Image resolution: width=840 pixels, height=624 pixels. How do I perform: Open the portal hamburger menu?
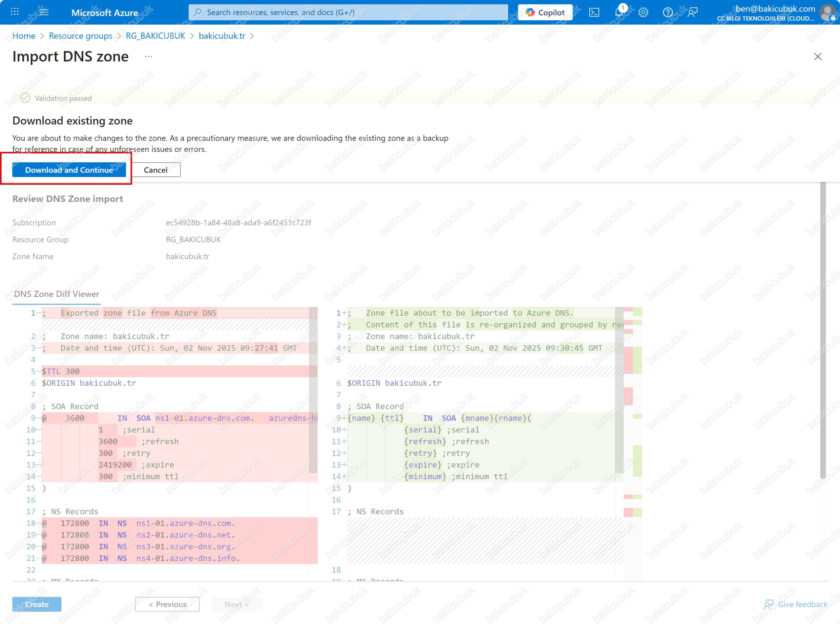point(44,12)
